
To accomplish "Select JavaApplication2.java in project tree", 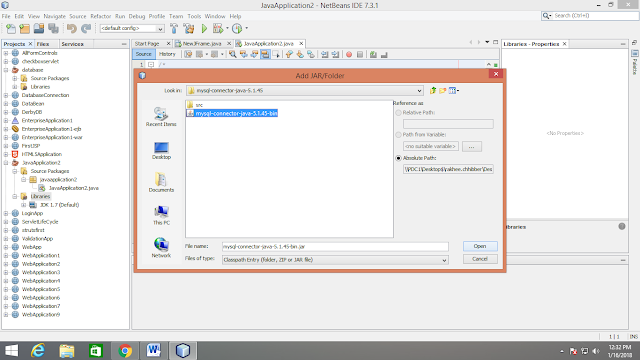I will click(x=73, y=188).
